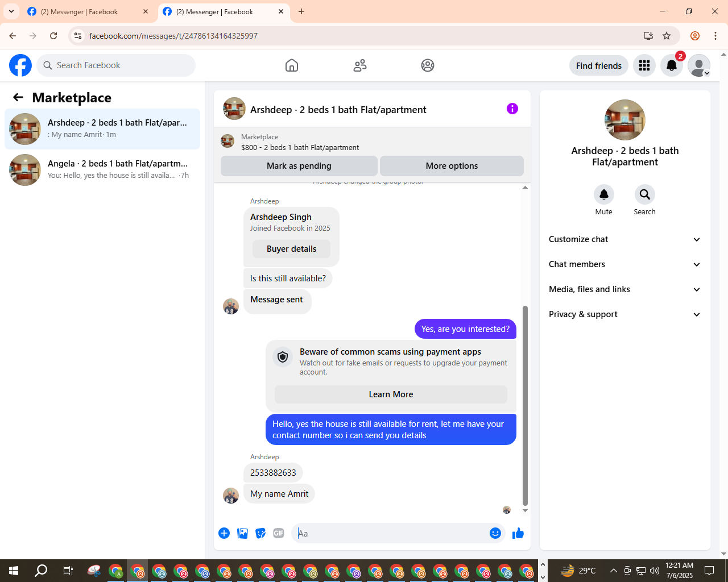The image size is (728, 582).
Task: Click listing thumbnail in right panel
Action: pyautogui.click(x=625, y=120)
